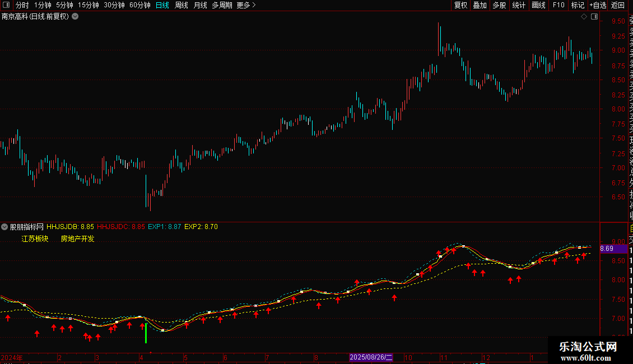Screen dimensions: 633x364
Task: Click the 2025/08/26 date marker on timeline
Action: click(371, 357)
